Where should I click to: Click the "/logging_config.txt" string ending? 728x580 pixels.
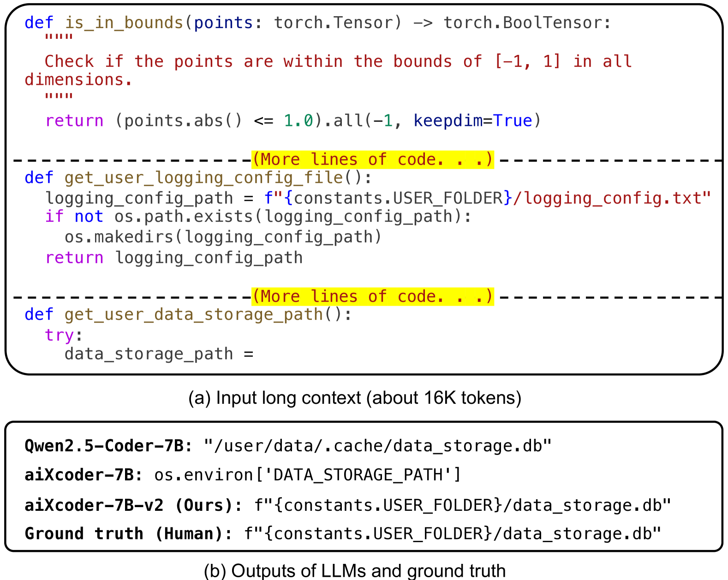tap(613, 198)
